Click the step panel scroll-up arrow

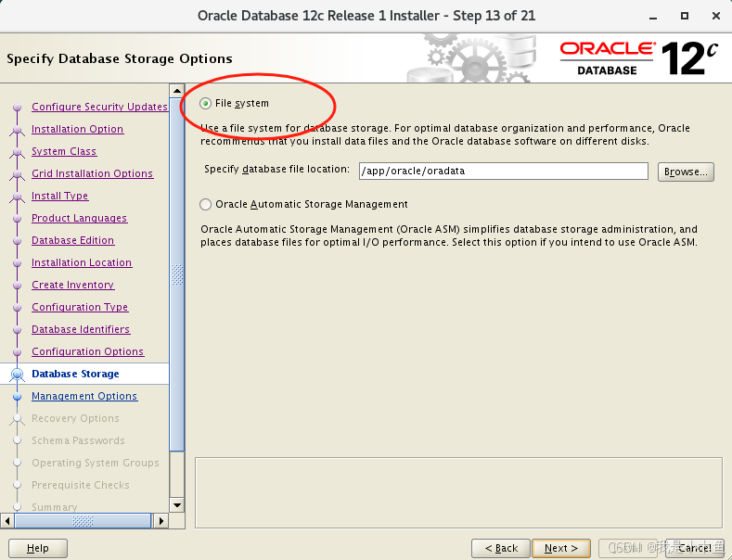click(x=177, y=91)
